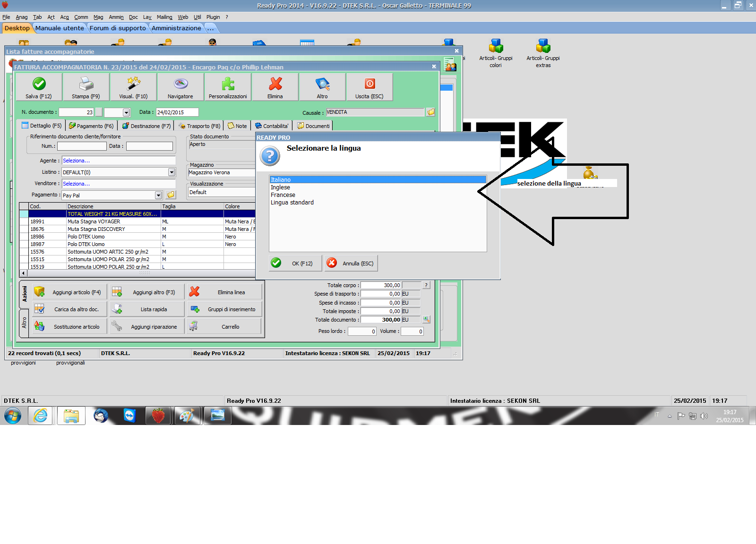
Task: Select Inglese in the language list
Action: coord(378,187)
